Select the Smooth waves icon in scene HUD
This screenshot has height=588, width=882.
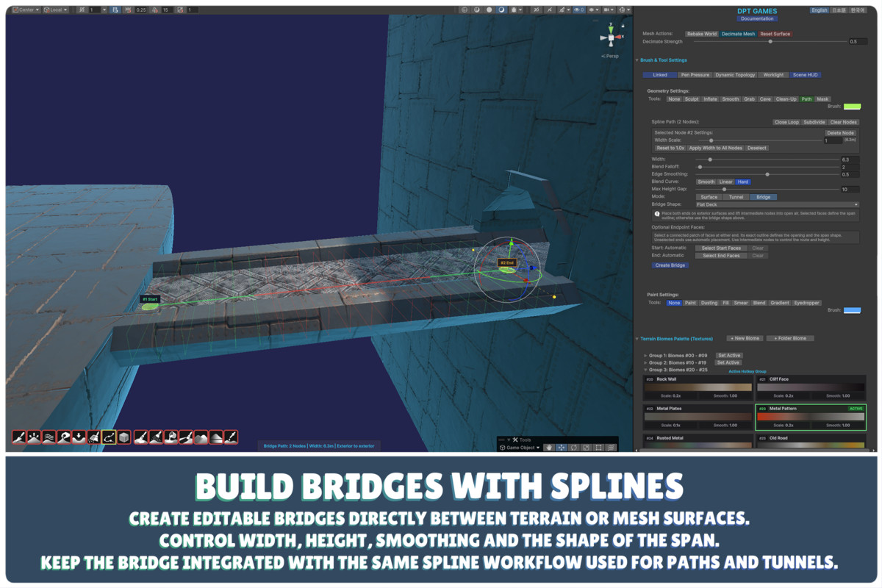click(x=49, y=437)
